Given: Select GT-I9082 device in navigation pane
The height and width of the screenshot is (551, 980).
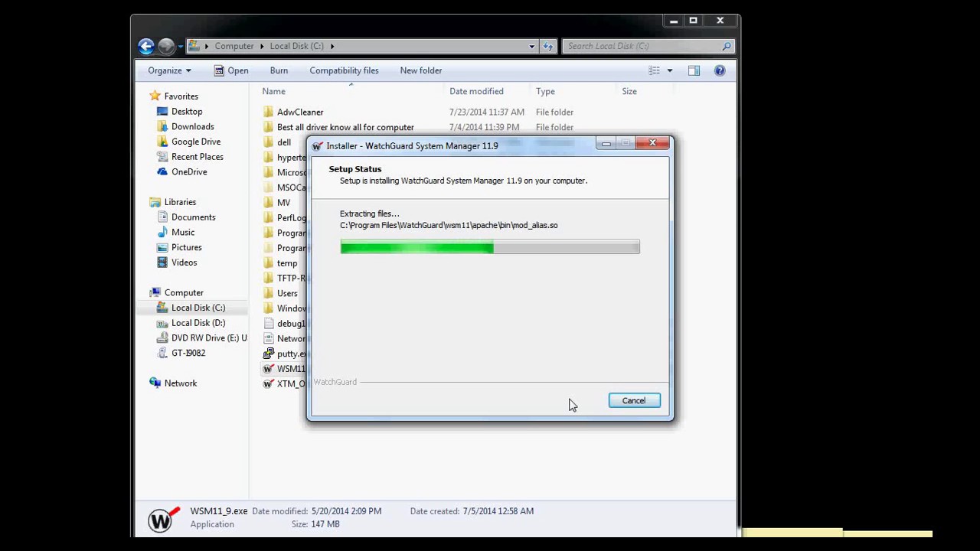Looking at the screenshot, I should (x=188, y=353).
